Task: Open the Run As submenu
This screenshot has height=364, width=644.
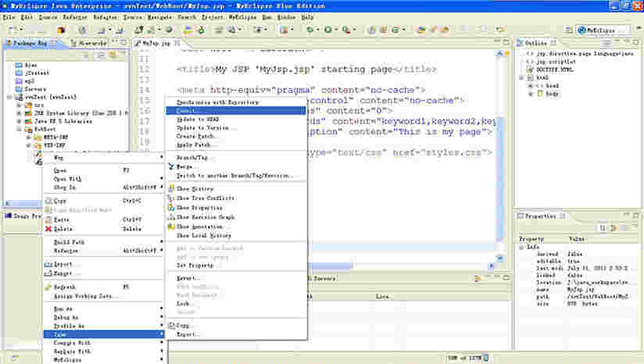Action: [63, 309]
